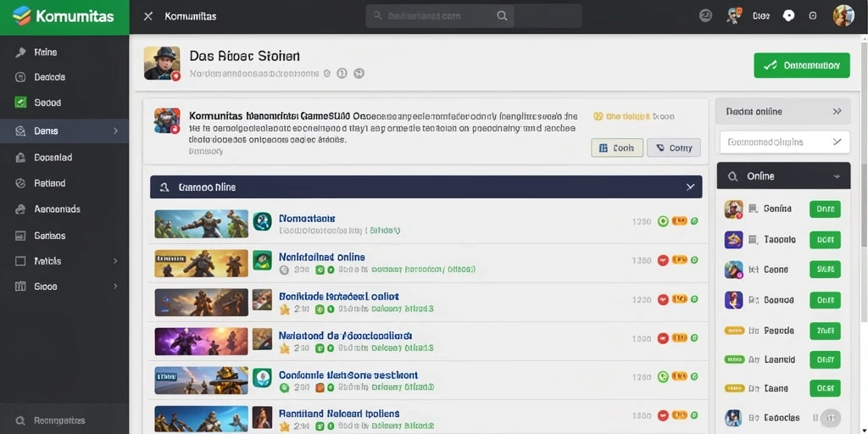Open the Eoonooned dropdown field
This screenshot has height=434, width=868.
pyautogui.click(x=784, y=142)
